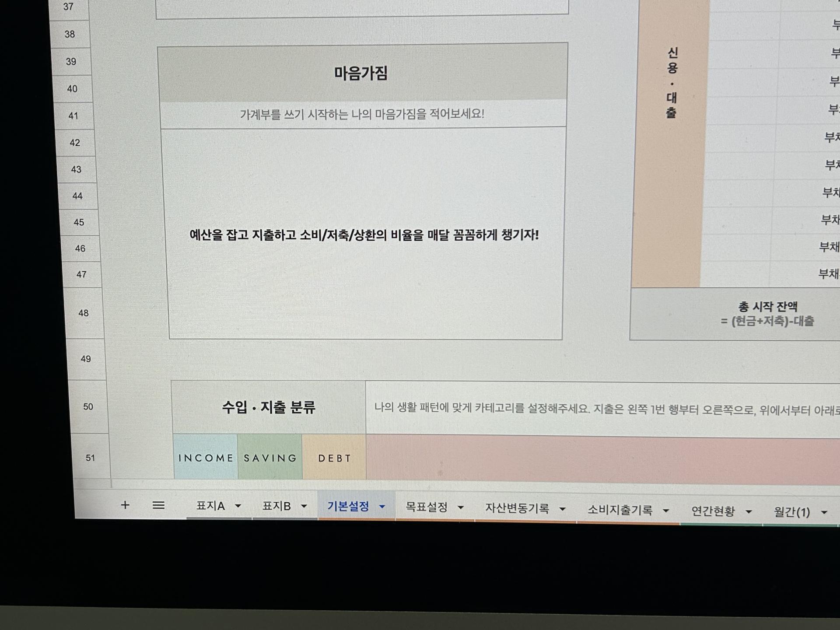Click the vertical 신용·대출 label cell
Viewport: 840px width, 630px height.
[x=671, y=144]
